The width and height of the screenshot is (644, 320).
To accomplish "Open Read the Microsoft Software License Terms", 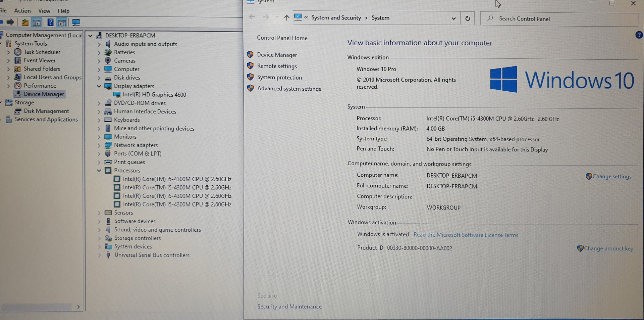I will [466, 235].
